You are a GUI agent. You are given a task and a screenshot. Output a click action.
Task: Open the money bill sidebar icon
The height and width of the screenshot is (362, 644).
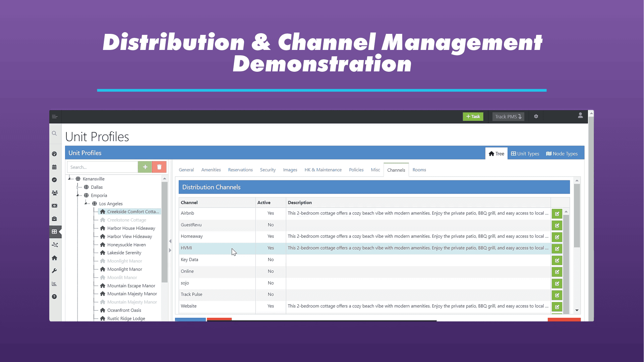click(x=54, y=206)
